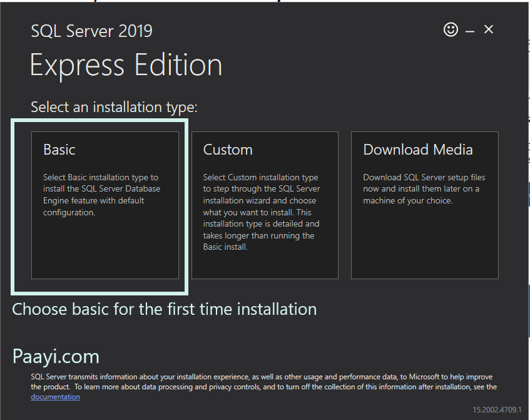Click the Custom tile description text

tap(262, 212)
